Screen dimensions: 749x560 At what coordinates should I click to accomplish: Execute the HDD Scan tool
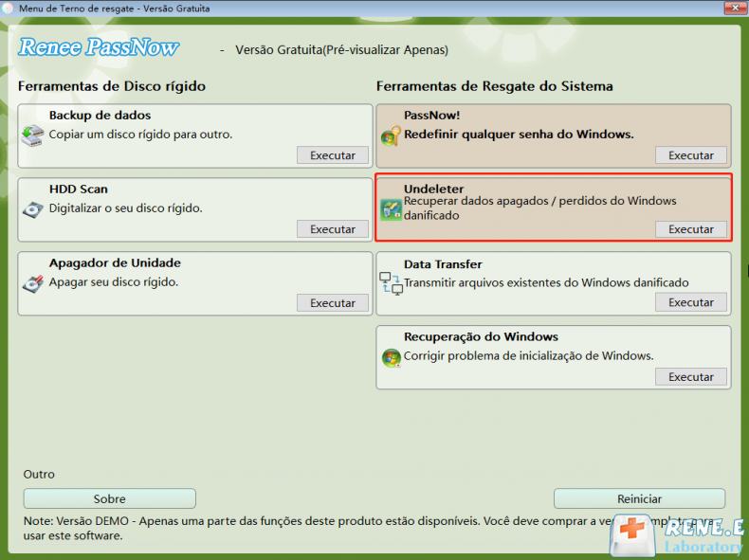pyautogui.click(x=333, y=229)
